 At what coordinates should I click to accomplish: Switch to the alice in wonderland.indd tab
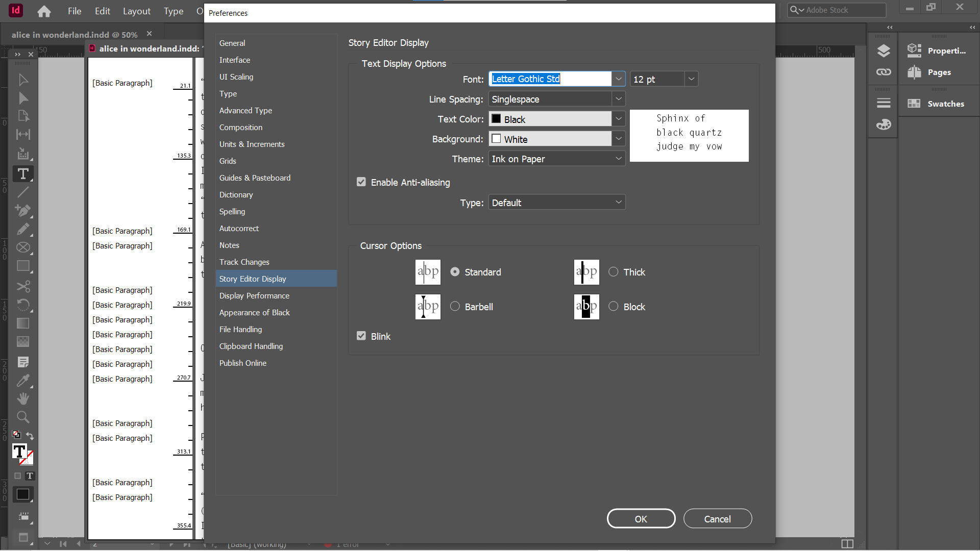[x=74, y=34]
